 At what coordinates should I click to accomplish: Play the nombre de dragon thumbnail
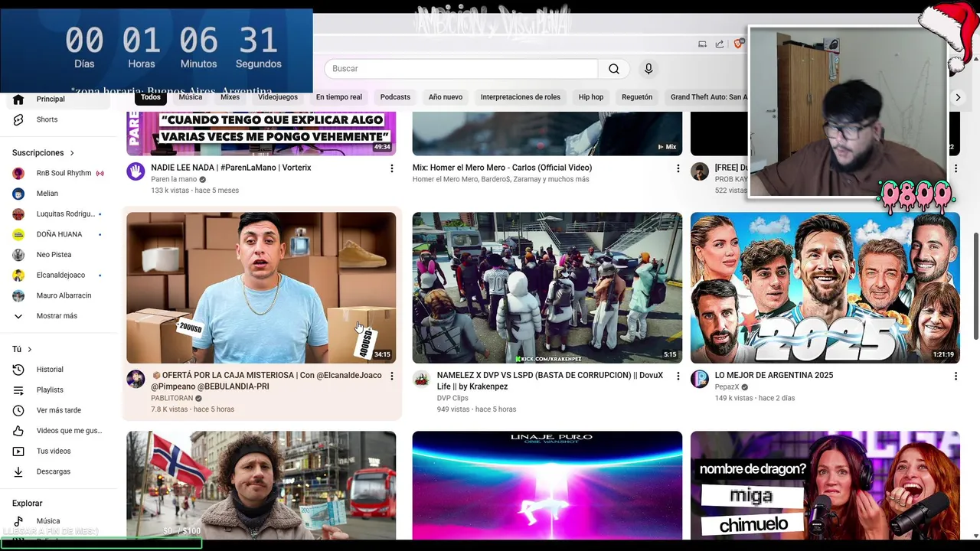[825, 485]
